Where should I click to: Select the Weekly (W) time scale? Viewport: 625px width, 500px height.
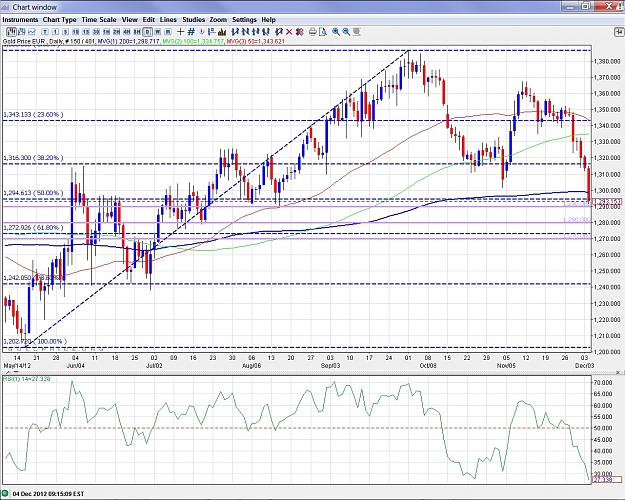(x=158, y=32)
